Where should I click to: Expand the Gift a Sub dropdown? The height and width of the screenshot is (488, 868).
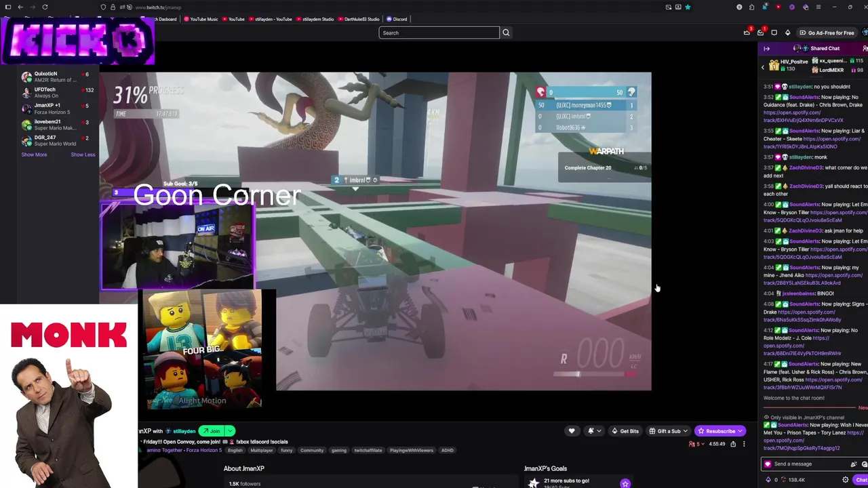click(x=685, y=431)
